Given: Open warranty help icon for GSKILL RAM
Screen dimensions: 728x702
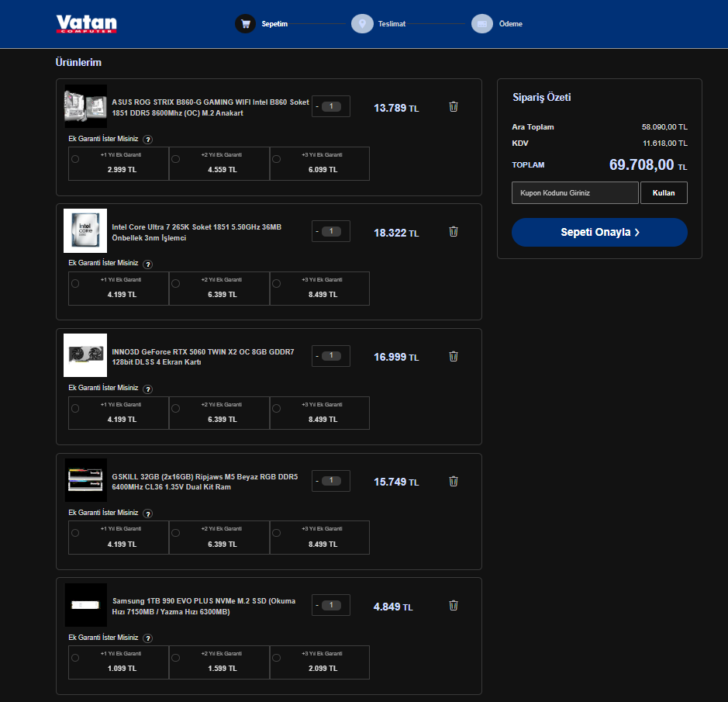Looking at the screenshot, I should tap(147, 514).
